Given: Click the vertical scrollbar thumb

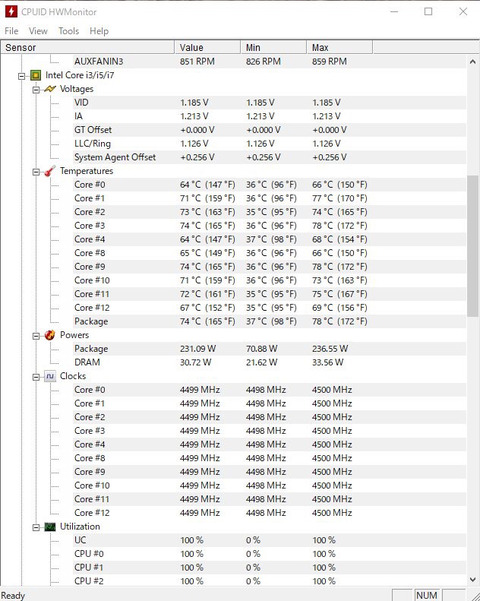Looking at the screenshot, I should pos(473,246).
